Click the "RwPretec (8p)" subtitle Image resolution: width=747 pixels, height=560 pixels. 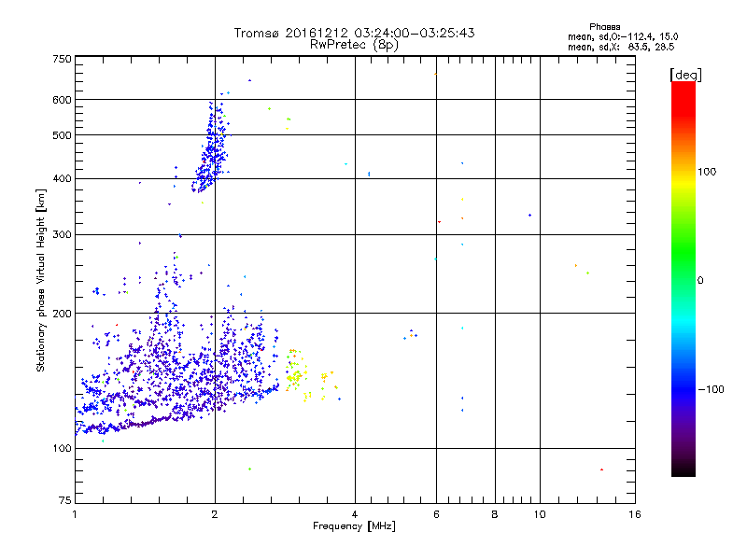[354, 45]
